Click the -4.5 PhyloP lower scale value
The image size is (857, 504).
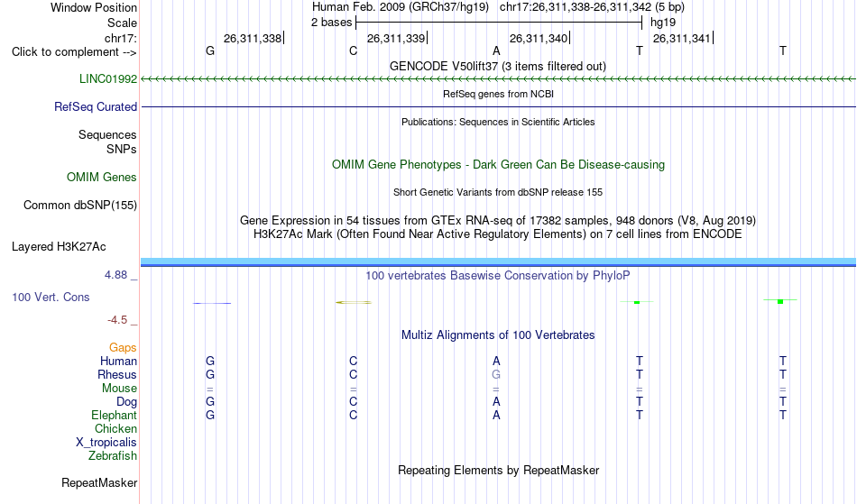pos(117,320)
